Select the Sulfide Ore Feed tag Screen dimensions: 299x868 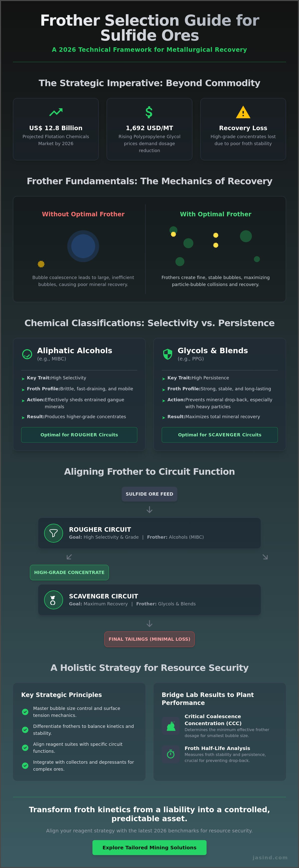(149, 494)
